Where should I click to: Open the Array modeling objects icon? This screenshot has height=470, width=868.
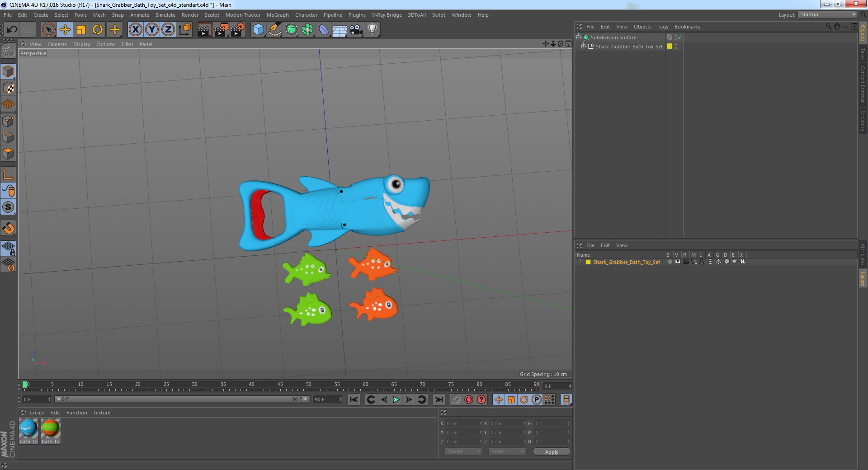307,30
